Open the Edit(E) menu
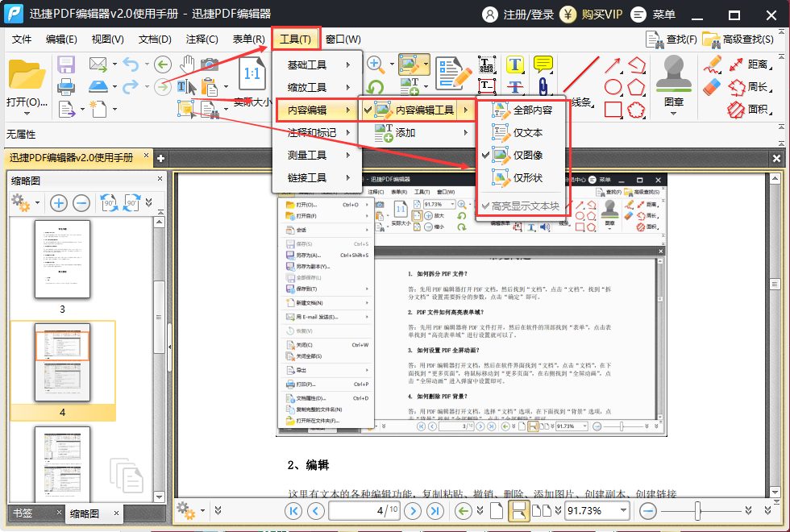This screenshot has width=790, height=532. pos(61,39)
